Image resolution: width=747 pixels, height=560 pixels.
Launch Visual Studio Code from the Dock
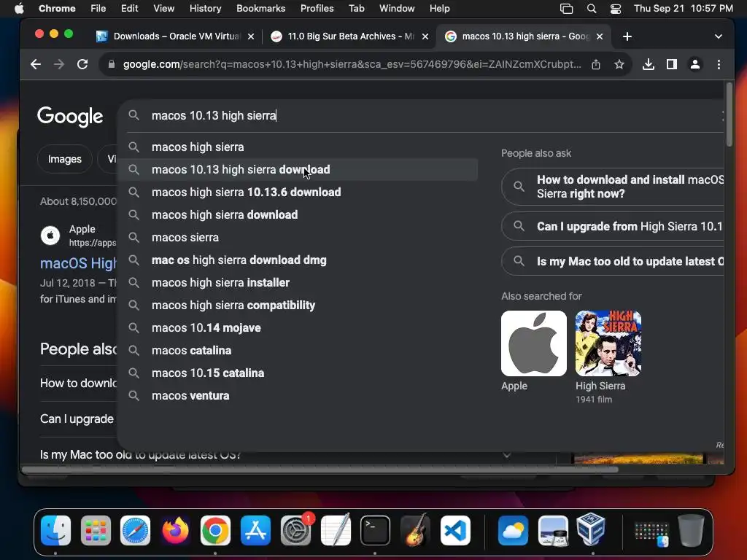pos(455,530)
